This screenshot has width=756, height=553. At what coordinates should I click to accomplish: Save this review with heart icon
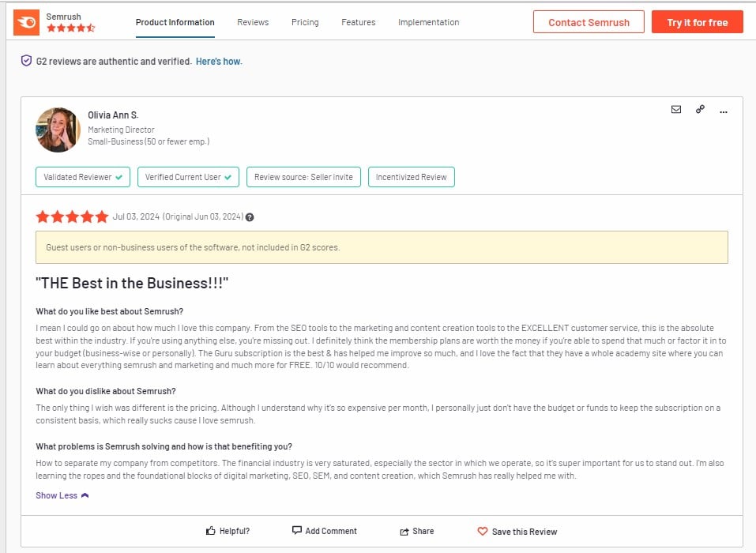click(483, 532)
